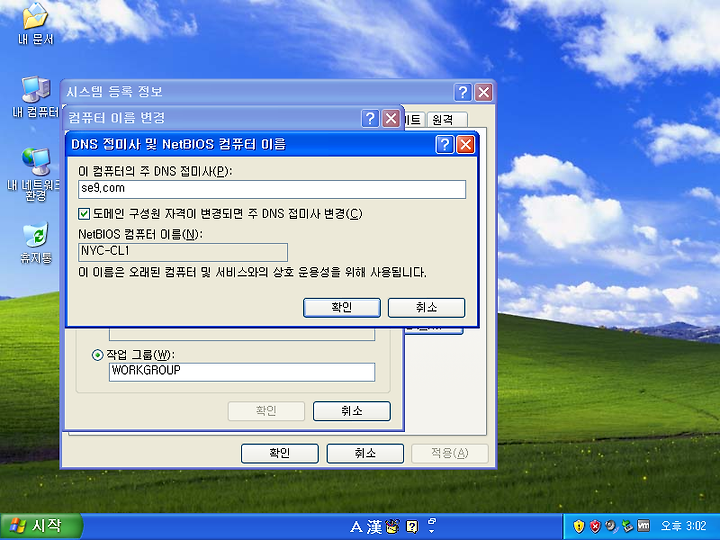720x540 pixels.
Task: Click the language bar help icon
Action: [412, 527]
